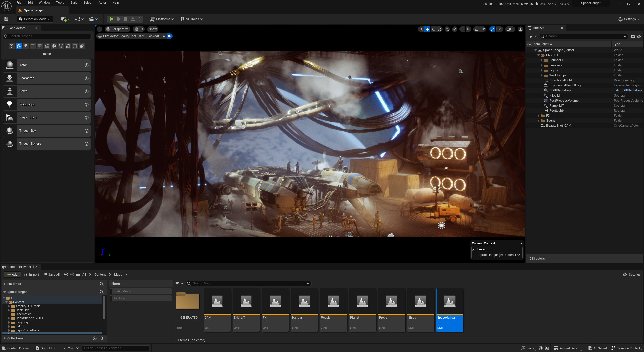The width and height of the screenshot is (644, 352).
Task: Expand the WorkLamps folder in Outliner
Action: click(541, 75)
